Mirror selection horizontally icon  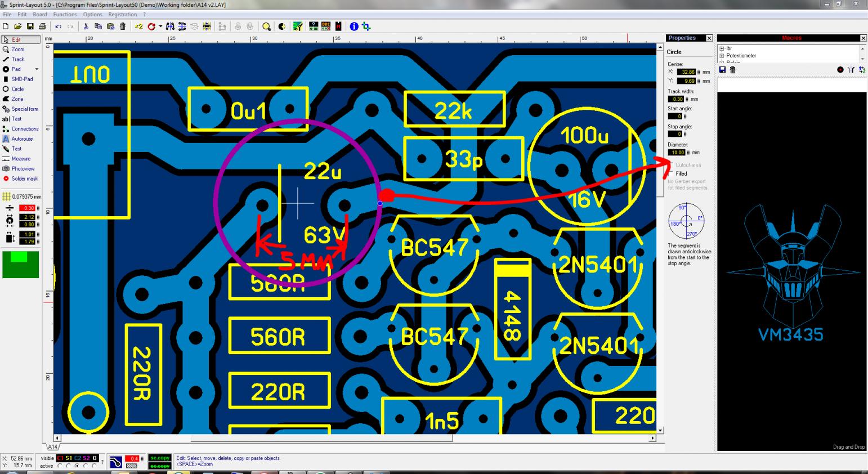170,26
